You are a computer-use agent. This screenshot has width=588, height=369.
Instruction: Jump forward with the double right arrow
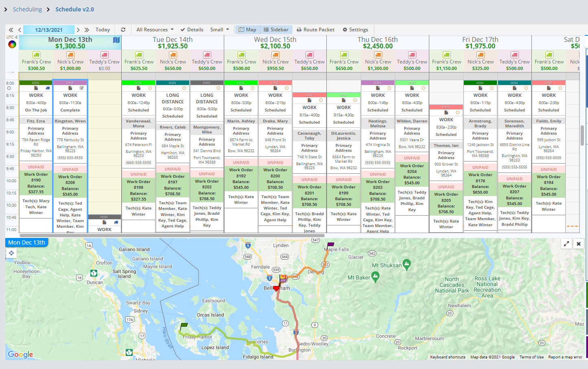click(x=87, y=30)
